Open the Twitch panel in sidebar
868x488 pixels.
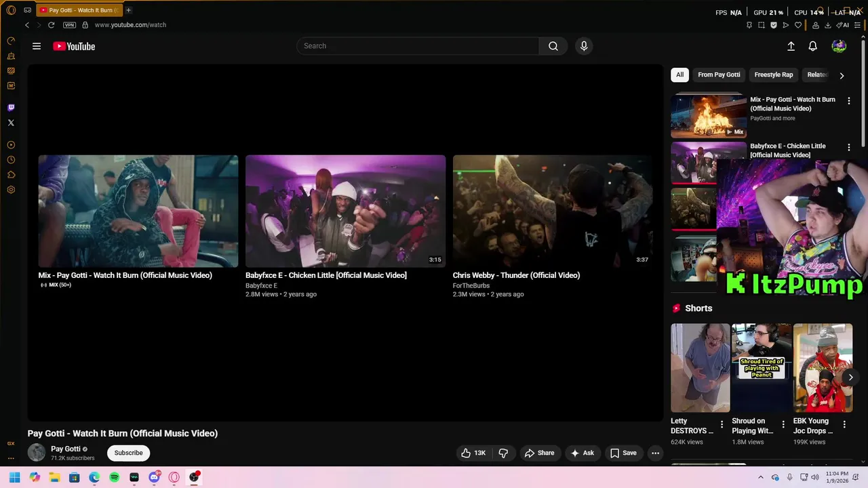[11, 108]
